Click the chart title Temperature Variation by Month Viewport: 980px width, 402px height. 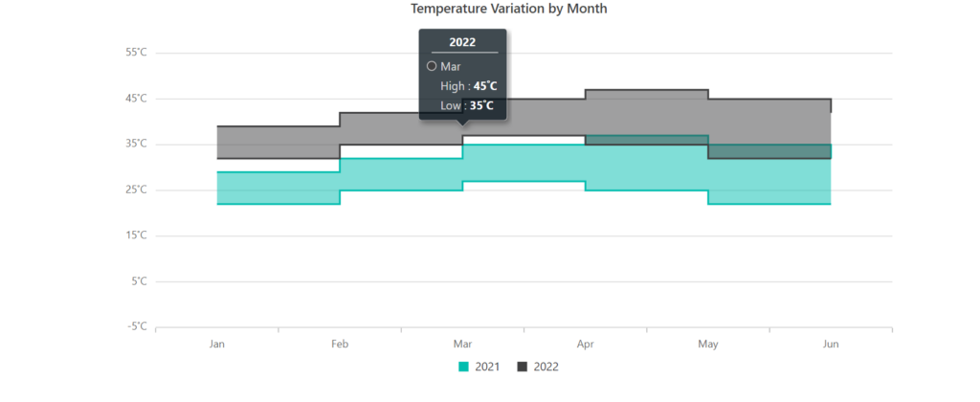tap(509, 9)
